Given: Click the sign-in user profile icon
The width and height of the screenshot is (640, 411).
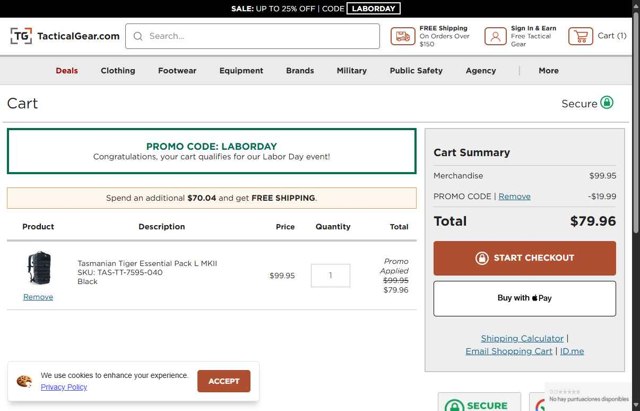Looking at the screenshot, I should (496, 36).
